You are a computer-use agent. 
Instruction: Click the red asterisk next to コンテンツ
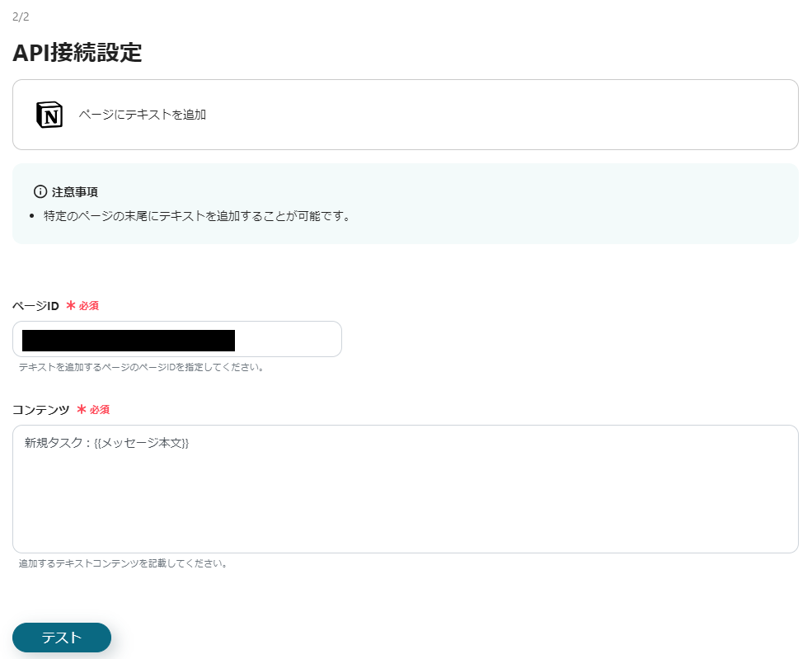(x=79, y=410)
